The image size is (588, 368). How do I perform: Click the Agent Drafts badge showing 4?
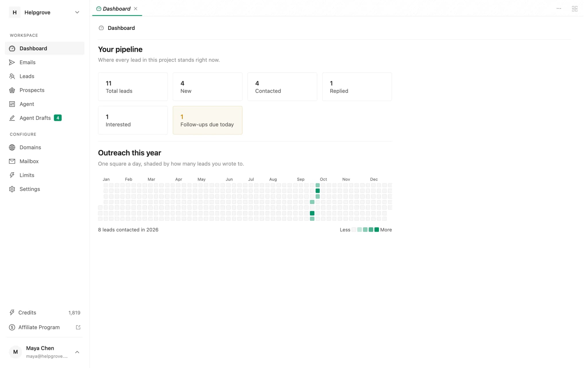click(58, 118)
